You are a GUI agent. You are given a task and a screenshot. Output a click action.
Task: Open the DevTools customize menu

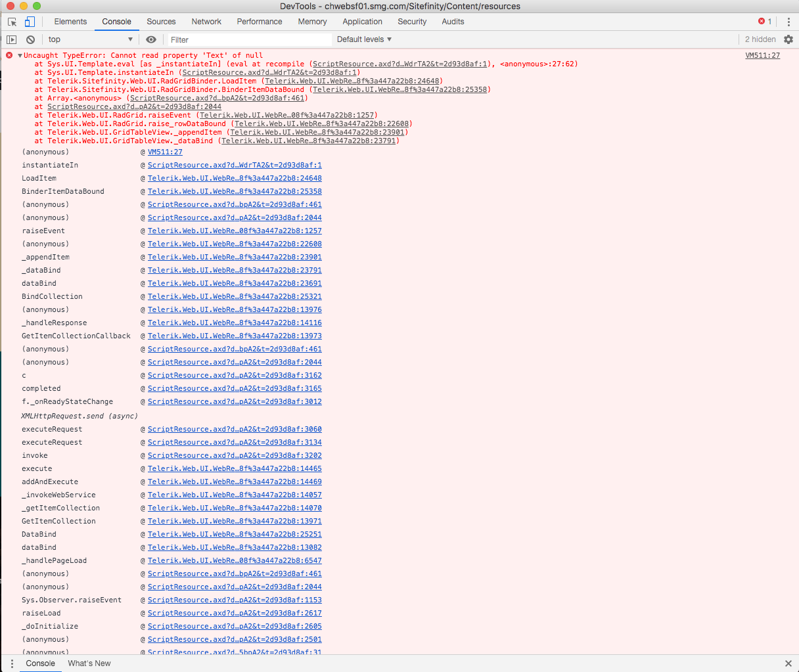click(x=788, y=22)
